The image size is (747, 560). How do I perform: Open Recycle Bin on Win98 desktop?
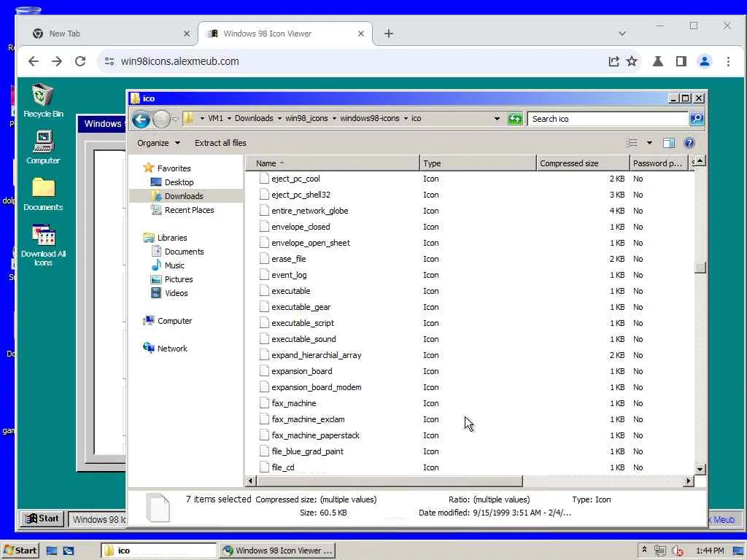pyautogui.click(x=43, y=100)
